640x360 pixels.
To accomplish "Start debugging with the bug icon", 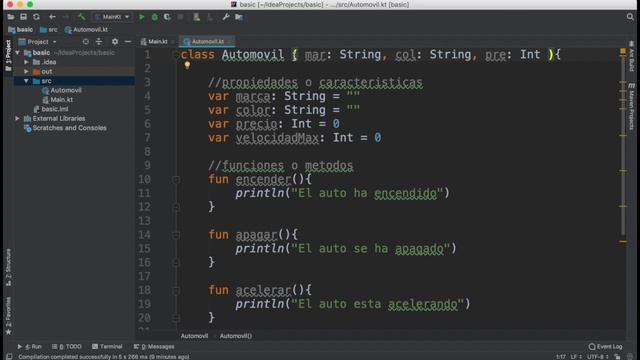I will click(154, 17).
